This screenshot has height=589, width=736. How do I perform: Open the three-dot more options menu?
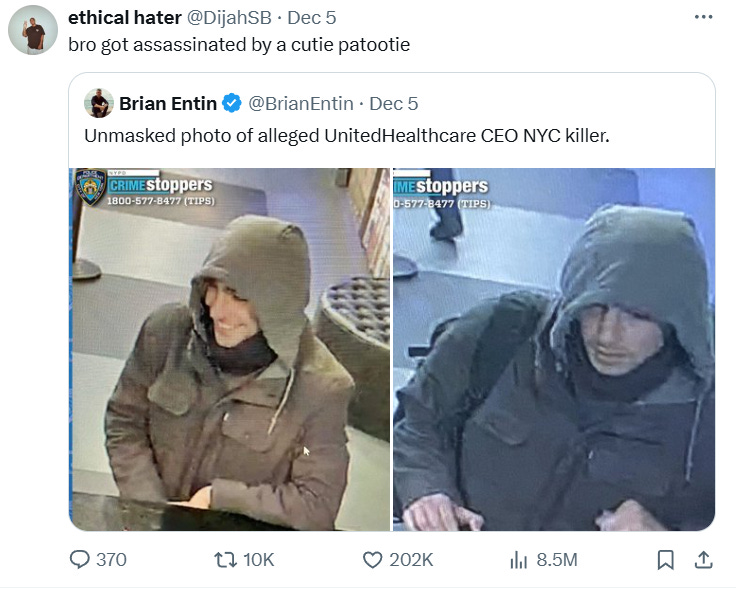pos(704,17)
